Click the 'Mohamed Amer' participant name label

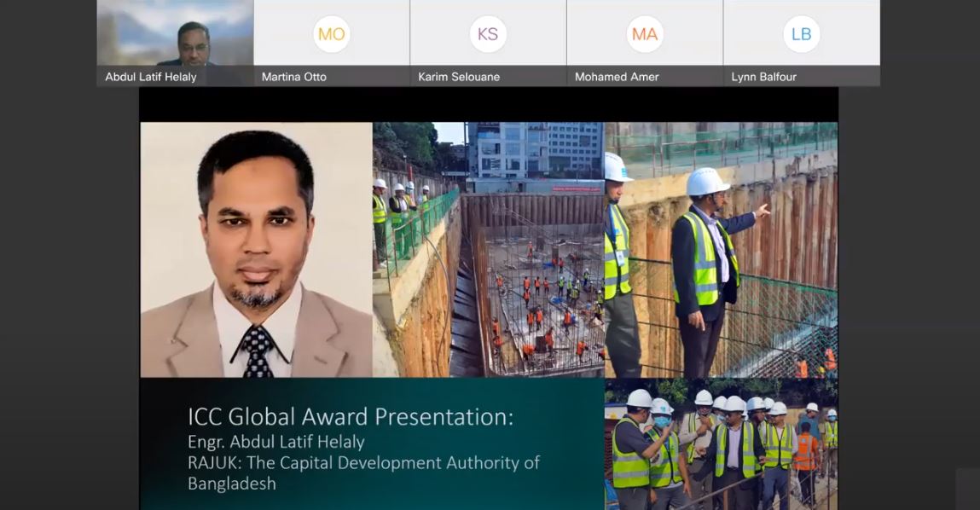[x=617, y=77]
